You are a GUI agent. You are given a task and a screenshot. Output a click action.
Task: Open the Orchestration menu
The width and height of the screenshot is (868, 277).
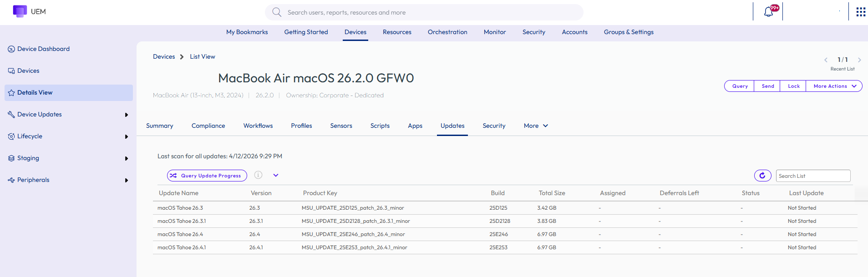click(447, 32)
